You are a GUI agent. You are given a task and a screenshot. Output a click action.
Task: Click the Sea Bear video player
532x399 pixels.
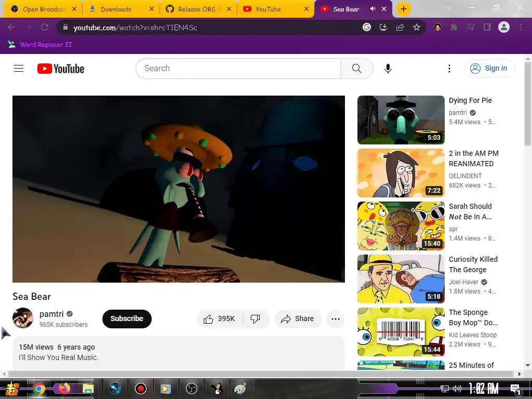179,189
